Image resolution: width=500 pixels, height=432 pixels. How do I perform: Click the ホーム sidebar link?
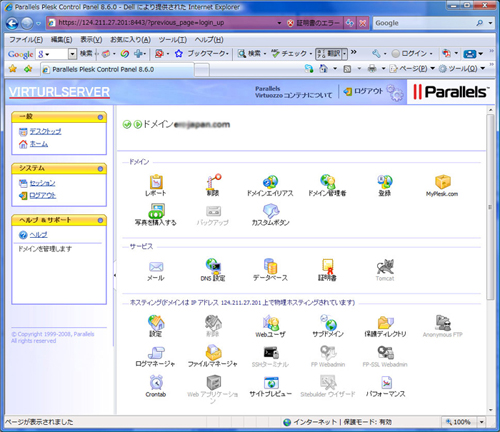click(x=39, y=144)
